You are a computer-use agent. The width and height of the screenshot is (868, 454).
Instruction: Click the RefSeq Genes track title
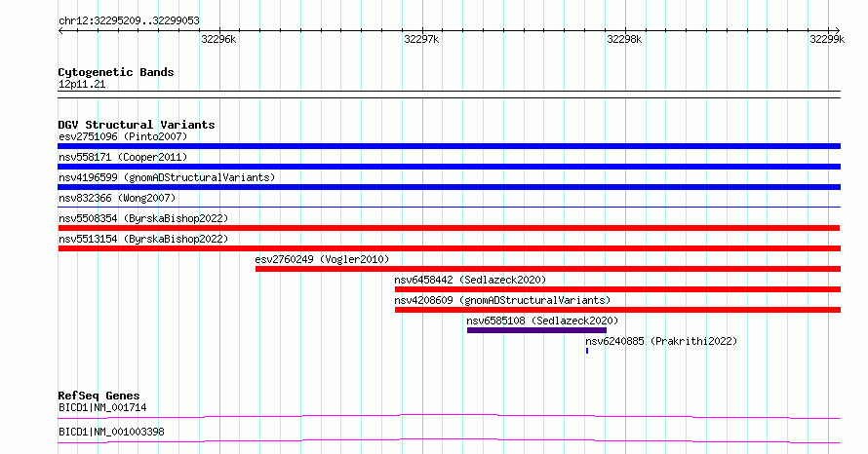tap(99, 396)
